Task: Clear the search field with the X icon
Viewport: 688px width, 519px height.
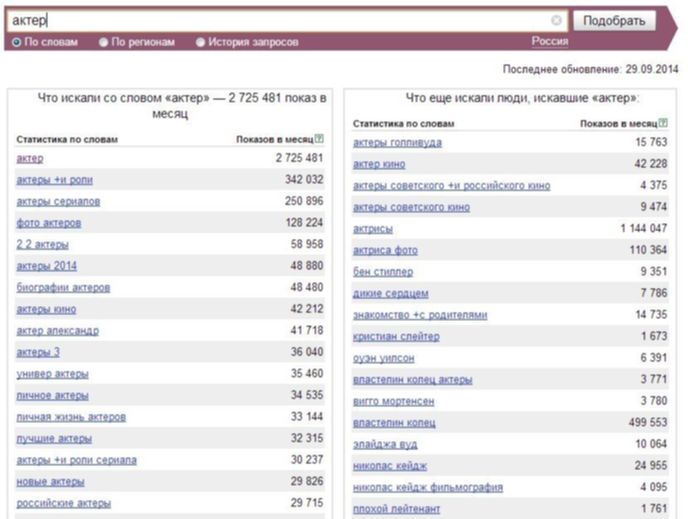Action: pos(556,20)
